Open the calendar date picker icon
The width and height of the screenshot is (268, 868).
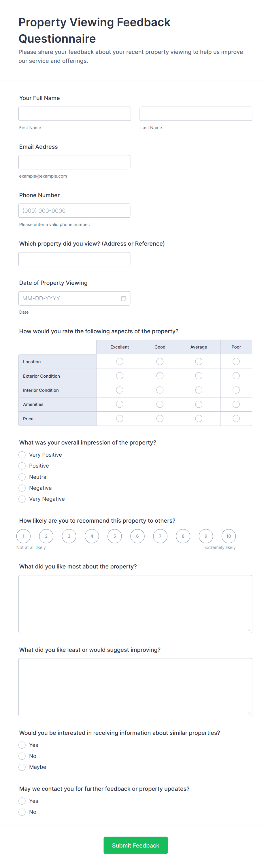click(x=124, y=298)
